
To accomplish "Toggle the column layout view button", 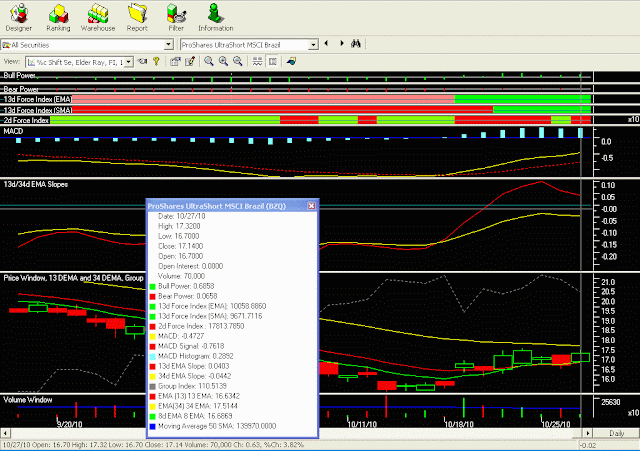I will tap(273, 61).
